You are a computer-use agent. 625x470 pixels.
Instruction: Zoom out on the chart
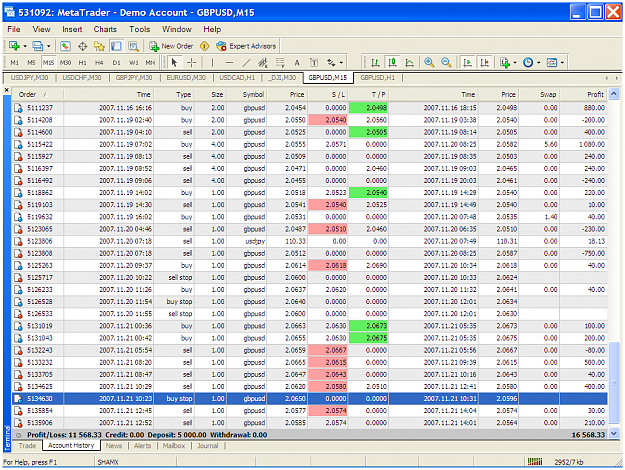[x=446, y=63]
